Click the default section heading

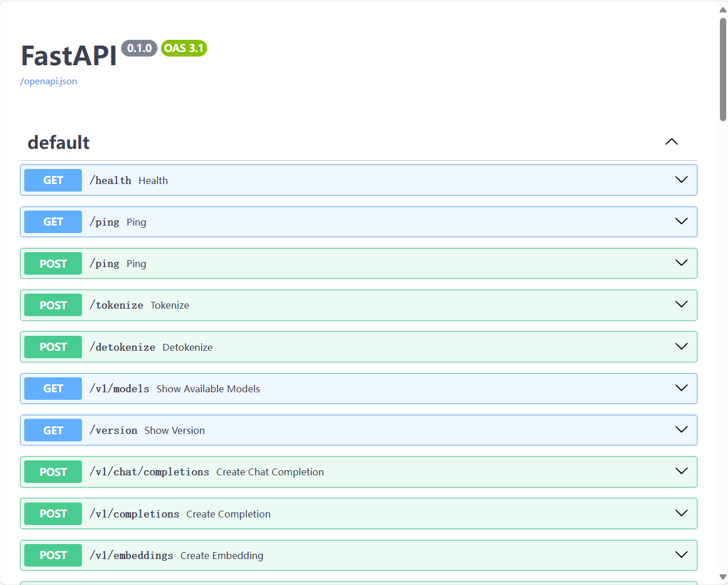58,142
